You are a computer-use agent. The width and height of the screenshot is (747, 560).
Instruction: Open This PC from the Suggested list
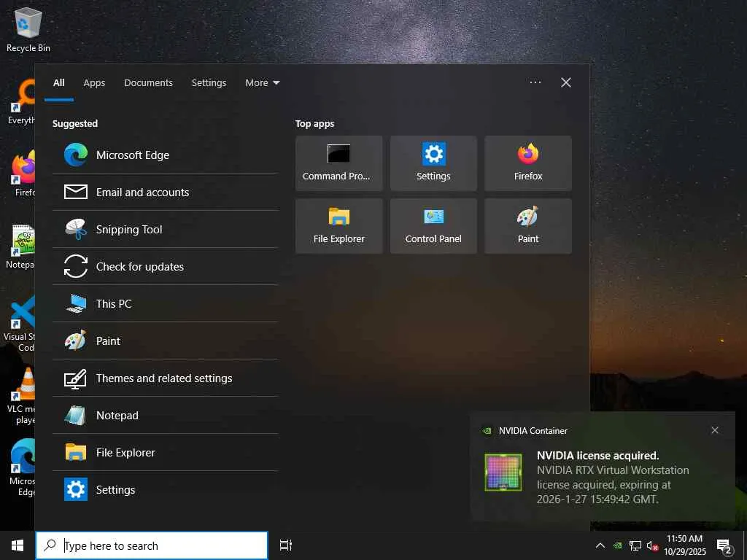tap(165, 303)
